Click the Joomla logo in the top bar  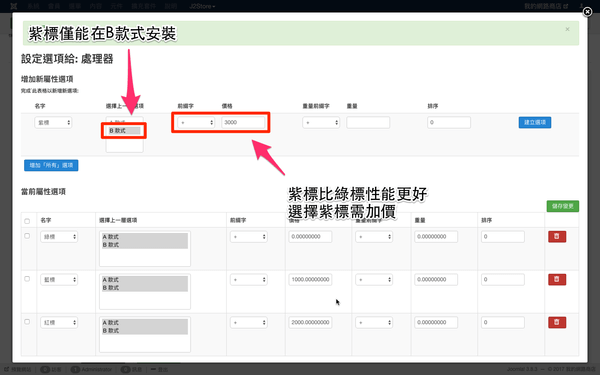click(14, 6)
